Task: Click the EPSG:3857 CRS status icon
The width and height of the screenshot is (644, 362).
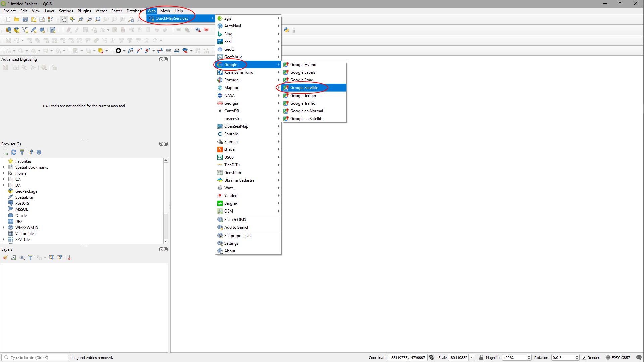Action: (x=618, y=358)
